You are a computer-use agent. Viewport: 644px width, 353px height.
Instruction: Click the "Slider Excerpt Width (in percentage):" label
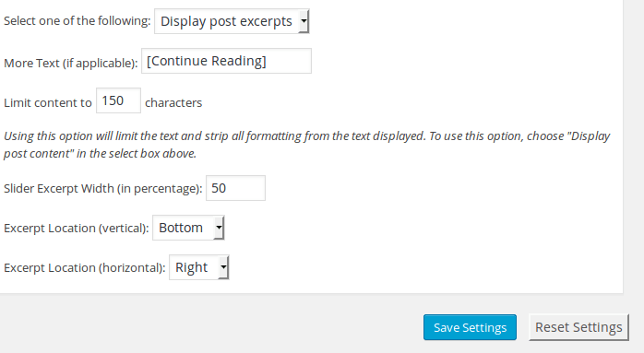pyautogui.click(x=103, y=188)
